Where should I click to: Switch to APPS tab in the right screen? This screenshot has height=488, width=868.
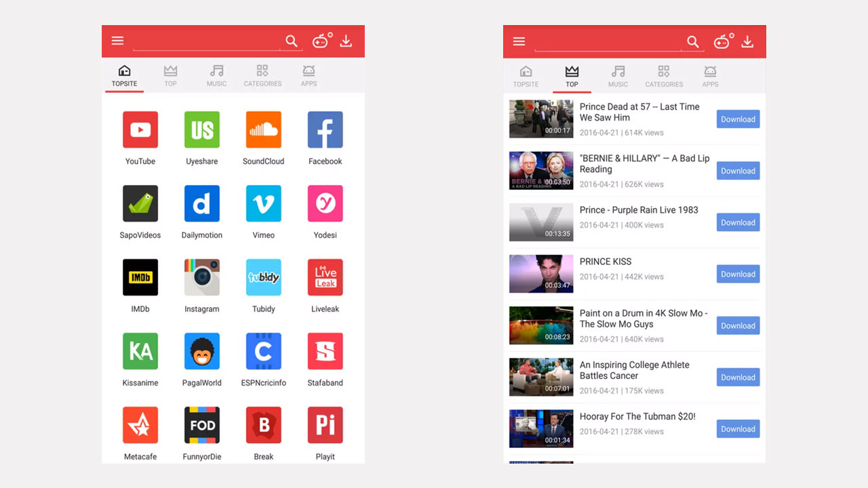click(710, 76)
